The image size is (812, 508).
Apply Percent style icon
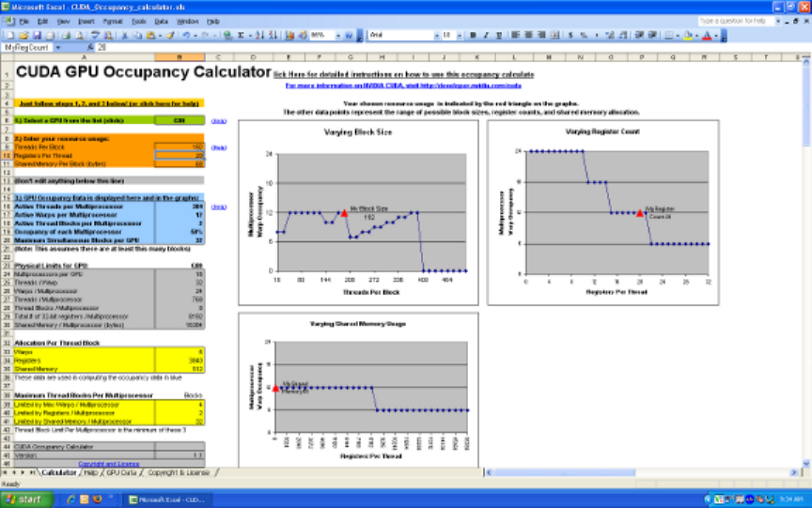pos(585,35)
